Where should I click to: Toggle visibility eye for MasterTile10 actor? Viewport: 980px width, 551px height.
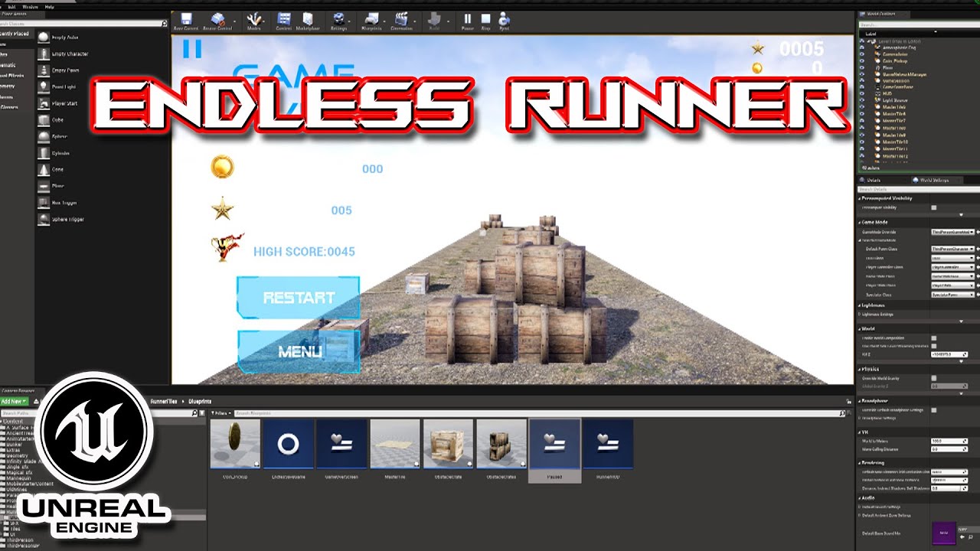(861, 142)
